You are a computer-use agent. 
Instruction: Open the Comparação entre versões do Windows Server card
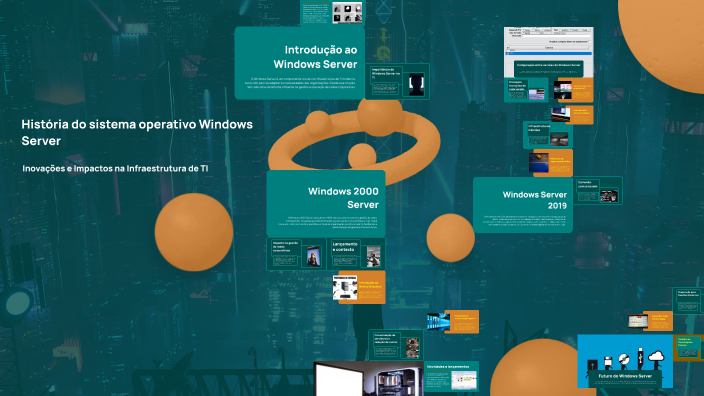click(x=548, y=69)
